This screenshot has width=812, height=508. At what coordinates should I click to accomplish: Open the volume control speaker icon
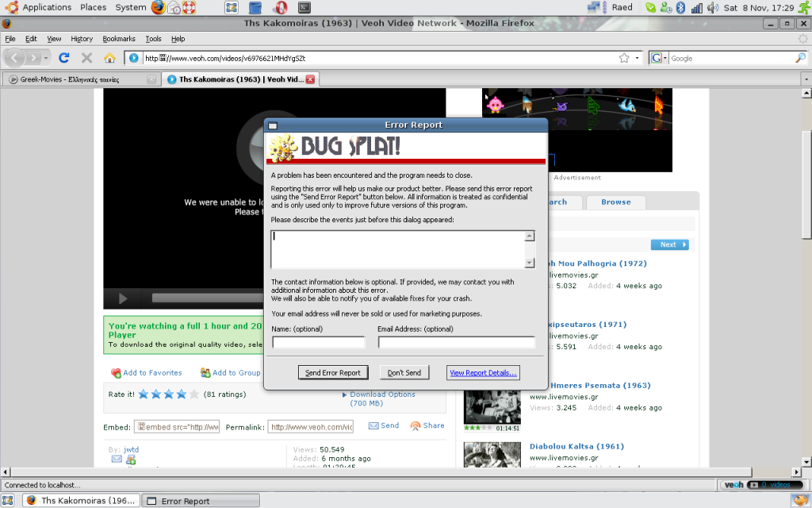pyautogui.click(x=713, y=7)
